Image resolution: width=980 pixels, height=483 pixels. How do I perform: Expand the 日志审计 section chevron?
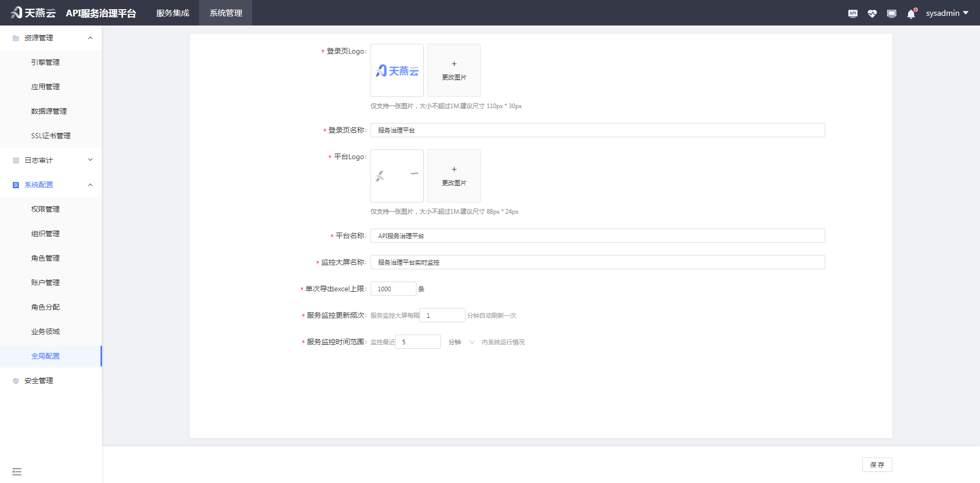click(90, 160)
